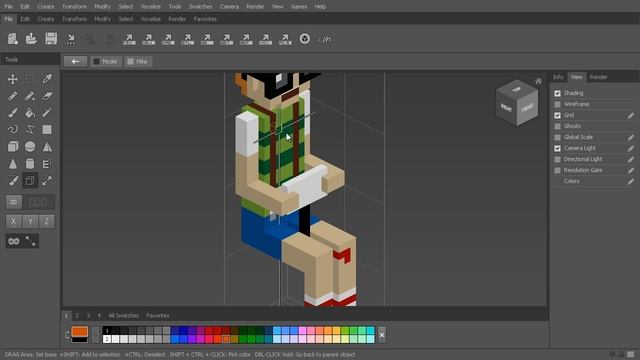Open the Camera menu
The height and width of the screenshot is (360, 640).
[229, 7]
